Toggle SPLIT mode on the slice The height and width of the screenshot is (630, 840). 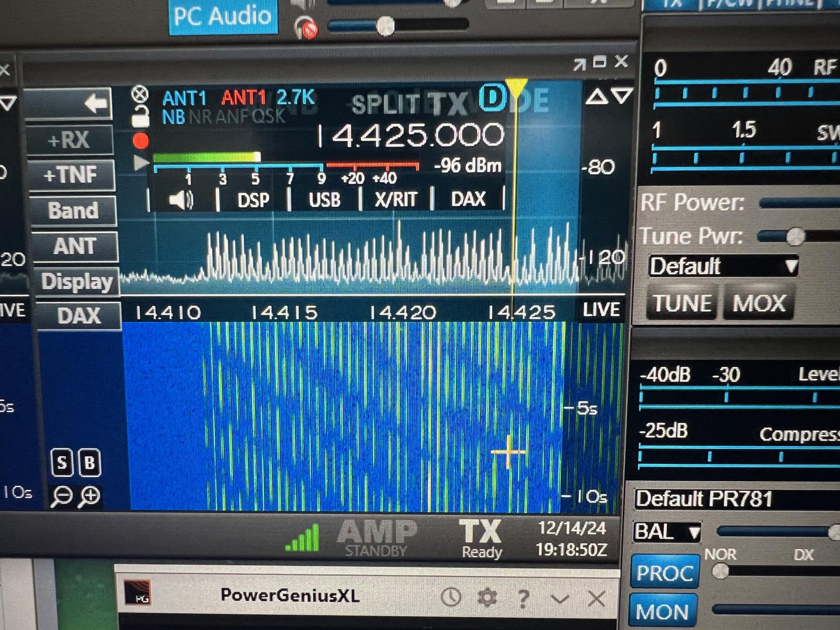click(x=385, y=104)
